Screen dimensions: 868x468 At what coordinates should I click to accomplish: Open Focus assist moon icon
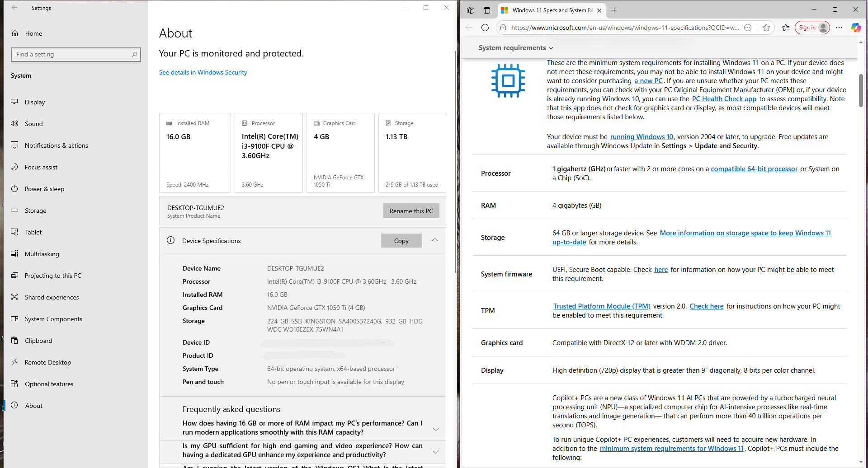pyautogui.click(x=14, y=167)
